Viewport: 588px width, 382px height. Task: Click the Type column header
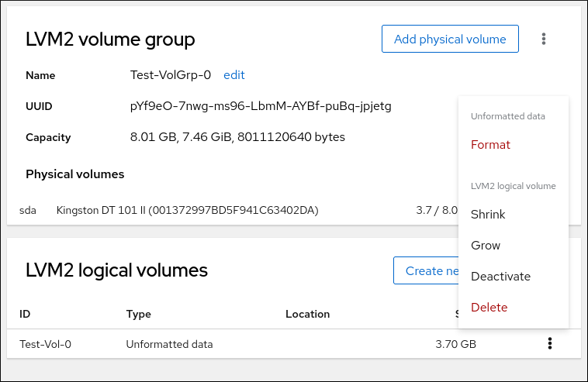pyautogui.click(x=138, y=314)
